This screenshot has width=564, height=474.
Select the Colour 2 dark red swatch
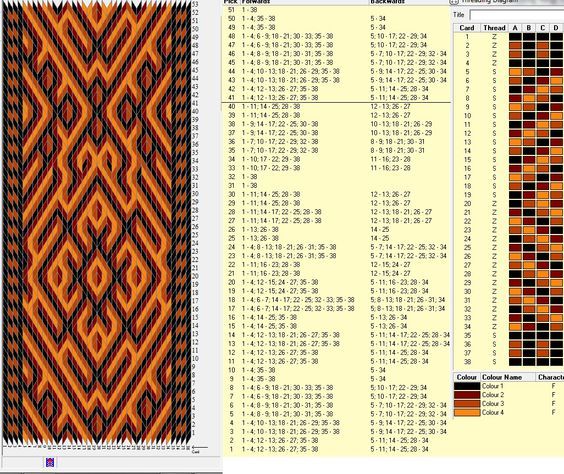click(467, 395)
